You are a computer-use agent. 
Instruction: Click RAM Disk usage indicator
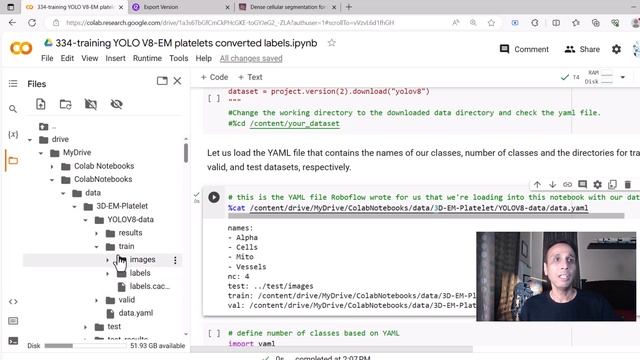pos(599,77)
